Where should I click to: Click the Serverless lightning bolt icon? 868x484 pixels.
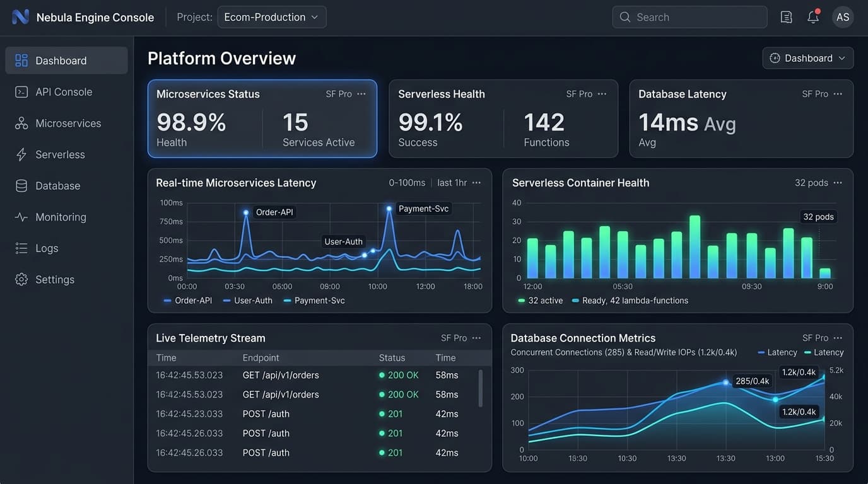[21, 154]
